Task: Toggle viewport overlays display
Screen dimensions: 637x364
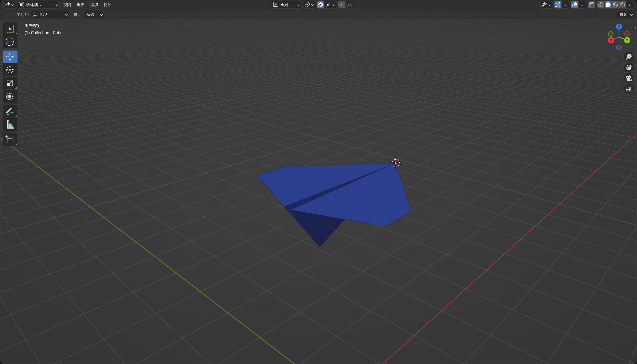Action: pyautogui.click(x=575, y=5)
